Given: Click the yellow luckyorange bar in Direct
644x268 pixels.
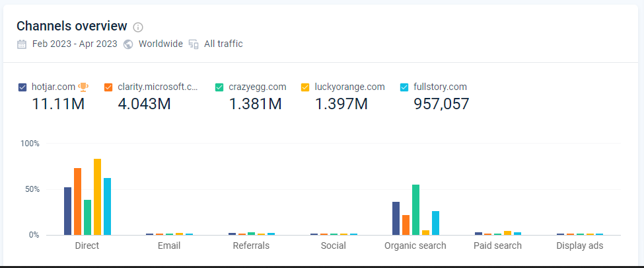Looking at the screenshot, I should pyautogui.click(x=97, y=197).
